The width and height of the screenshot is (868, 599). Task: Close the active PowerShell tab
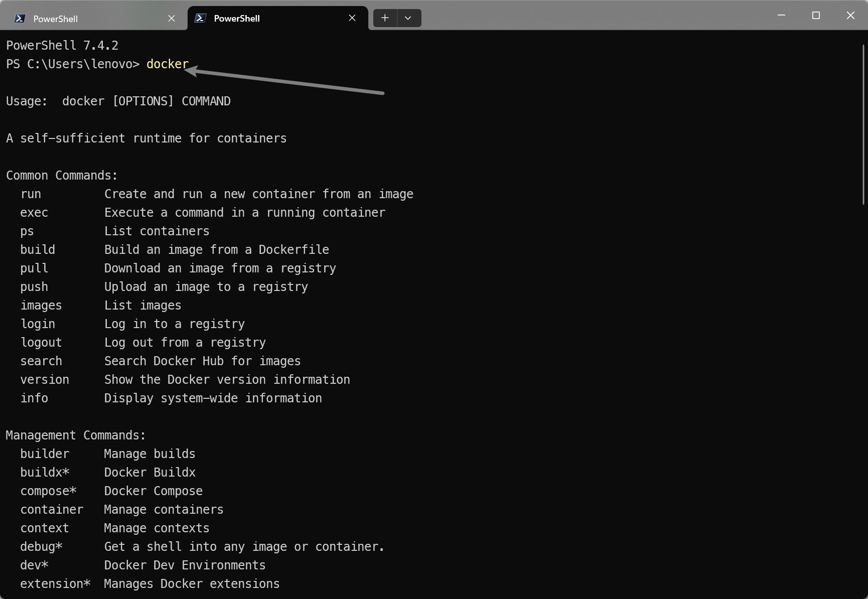click(352, 18)
